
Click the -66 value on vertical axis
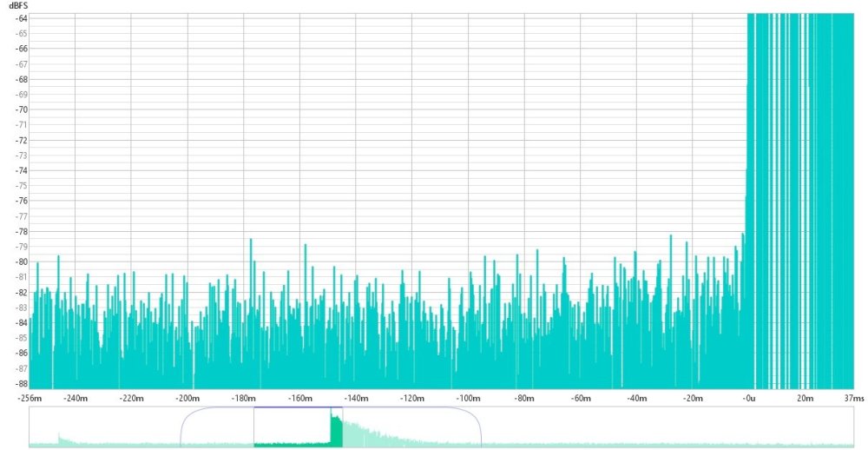[21, 49]
